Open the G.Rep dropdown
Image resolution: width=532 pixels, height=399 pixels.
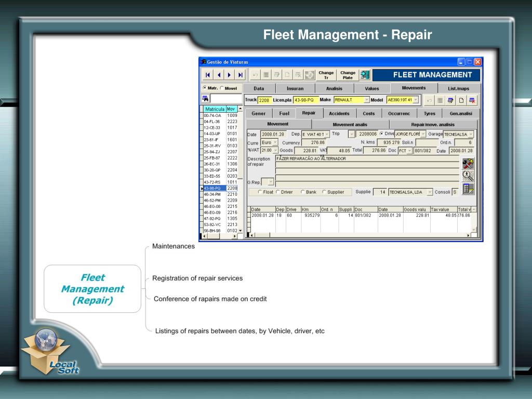tap(270, 182)
